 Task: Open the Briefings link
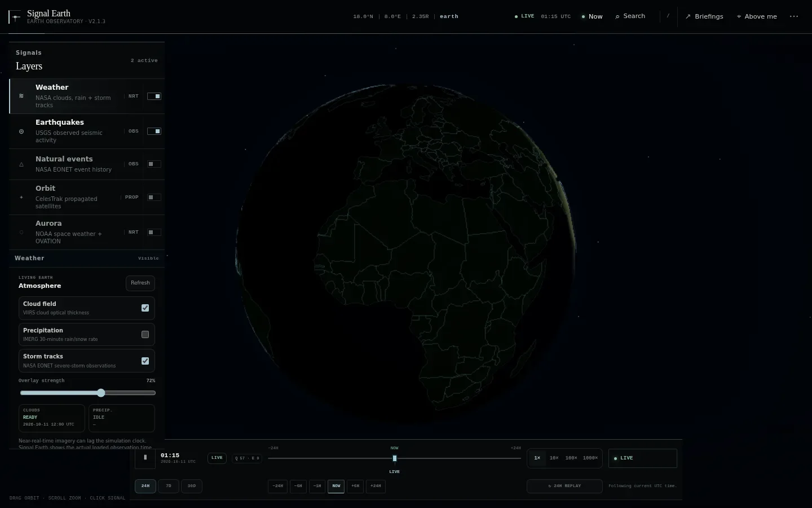point(704,16)
